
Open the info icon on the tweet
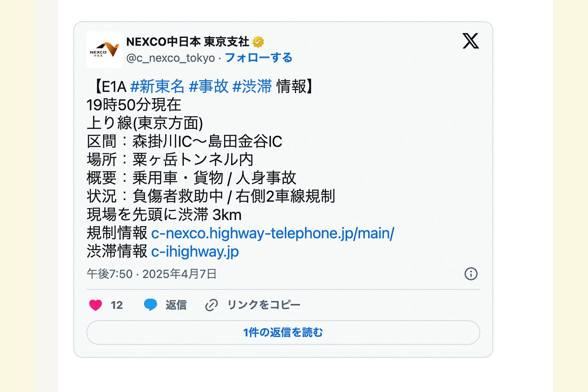click(470, 273)
